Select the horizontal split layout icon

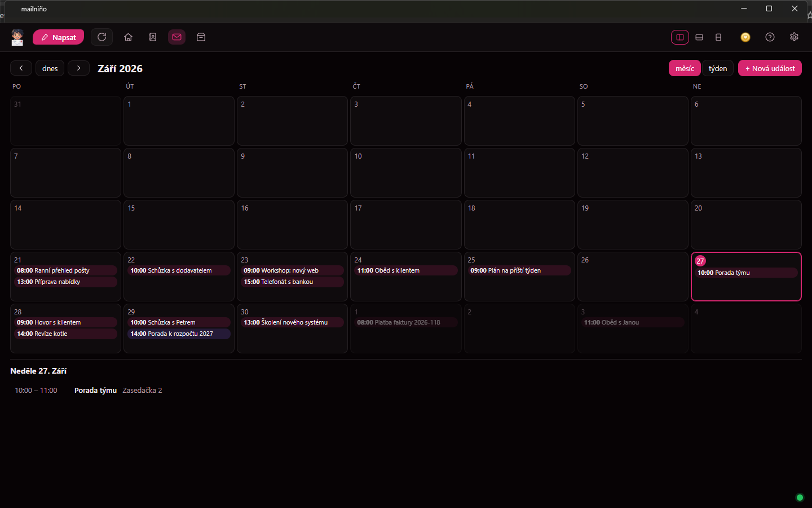coord(699,37)
